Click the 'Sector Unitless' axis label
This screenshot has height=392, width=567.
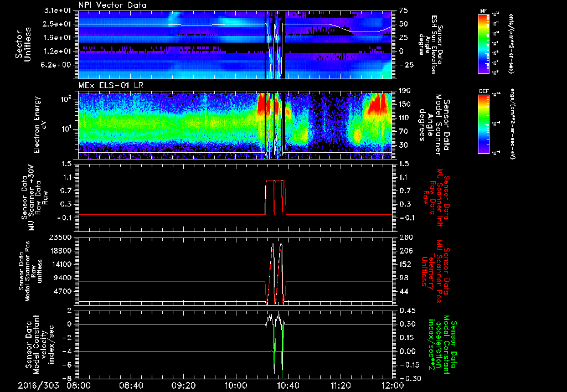coord(22,44)
